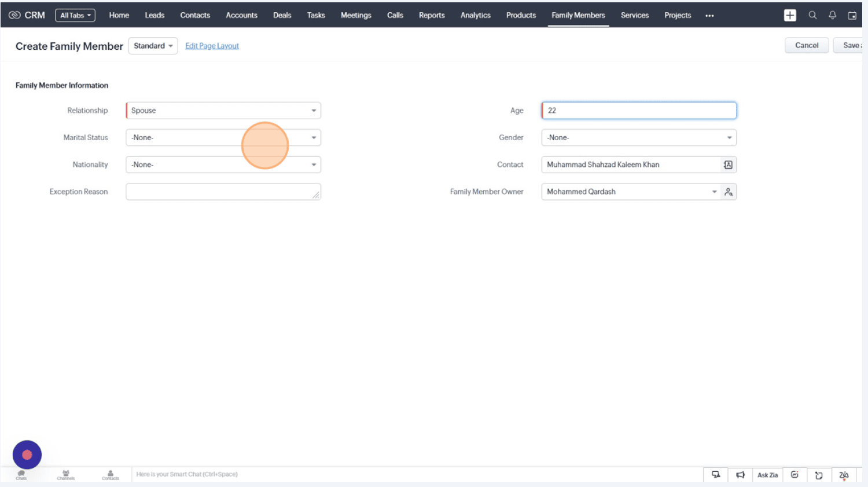Click the Contact lookup icon
868x487 pixels.
728,164
